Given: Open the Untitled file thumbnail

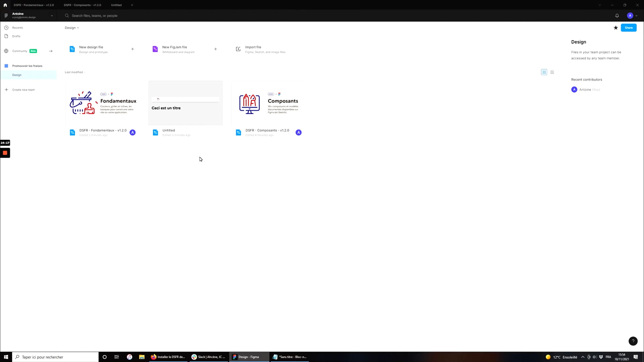Looking at the screenshot, I should point(185,103).
